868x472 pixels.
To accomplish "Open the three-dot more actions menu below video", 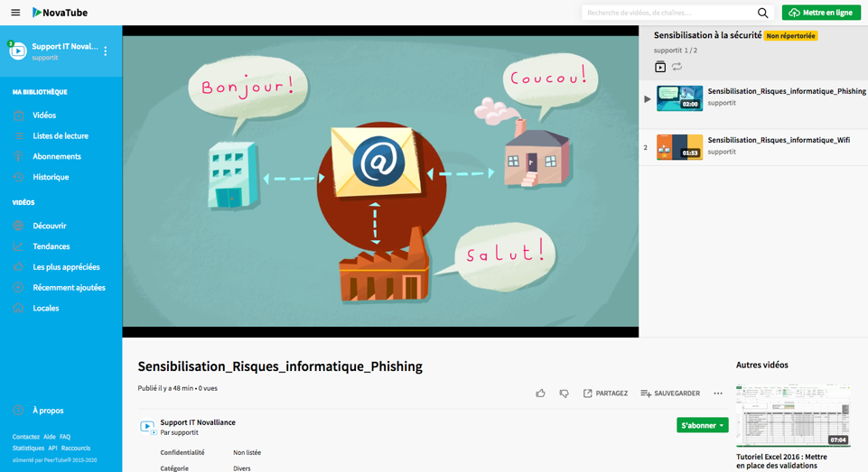I will tap(718, 393).
